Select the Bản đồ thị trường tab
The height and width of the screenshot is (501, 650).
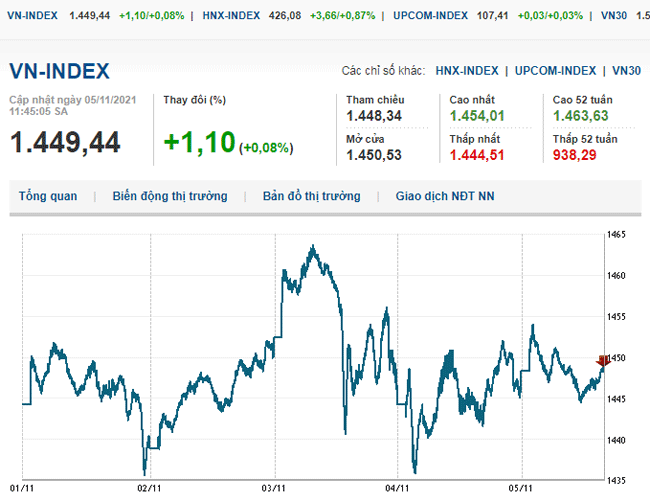point(311,196)
